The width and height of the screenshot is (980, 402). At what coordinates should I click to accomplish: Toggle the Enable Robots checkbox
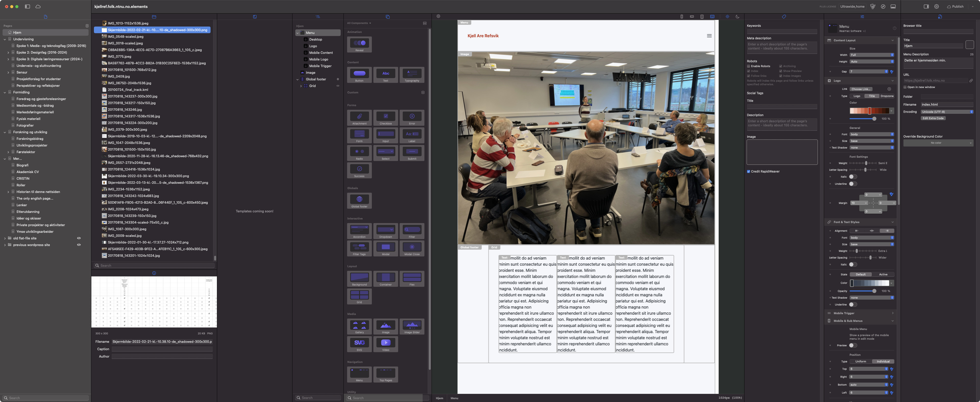[748, 66]
